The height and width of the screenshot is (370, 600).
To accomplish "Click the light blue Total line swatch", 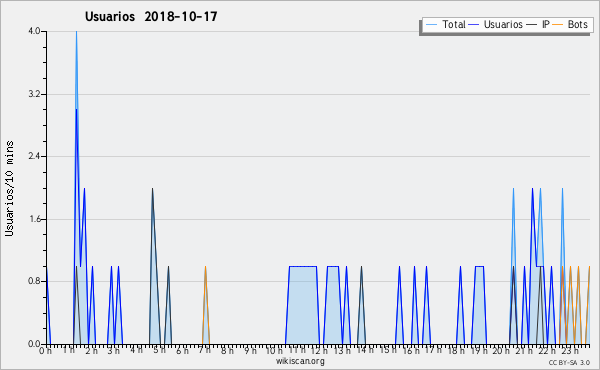I will [x=431, y=25].
